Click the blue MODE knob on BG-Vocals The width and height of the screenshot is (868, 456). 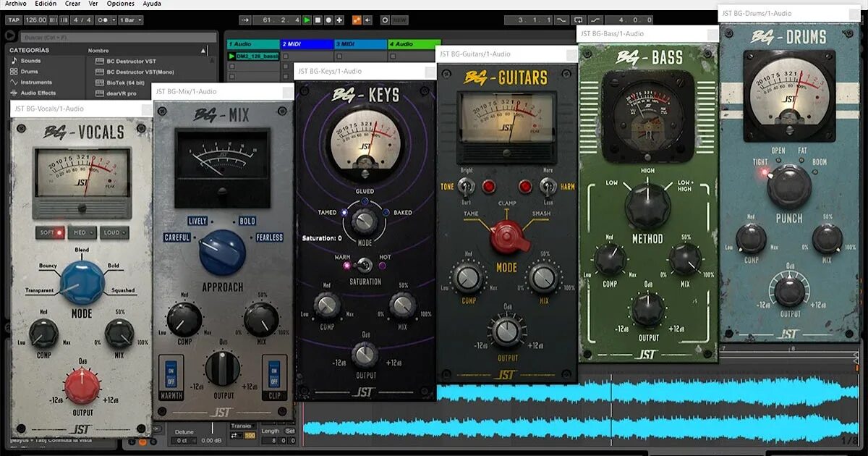tap(82, 282)
